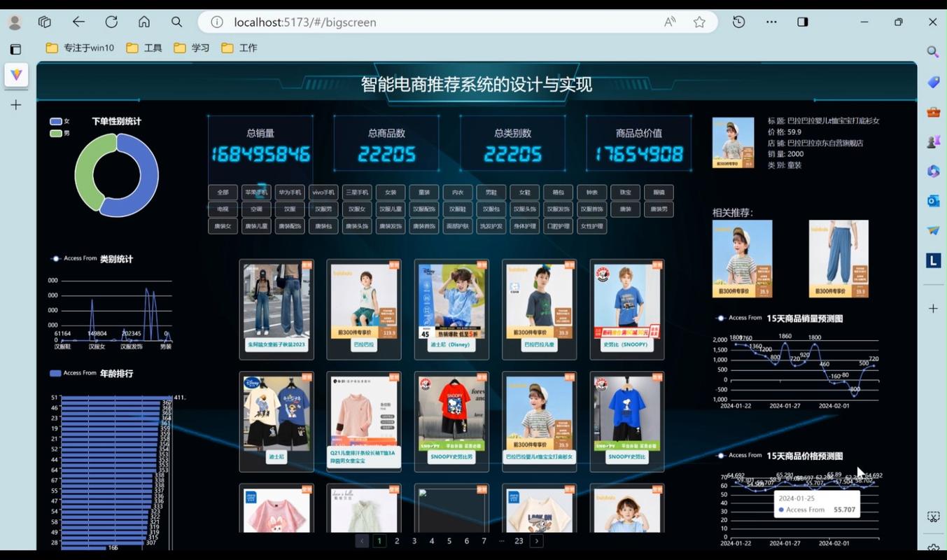Open the browser more options menu
The image size is (947, 560).
click(771, 22)
